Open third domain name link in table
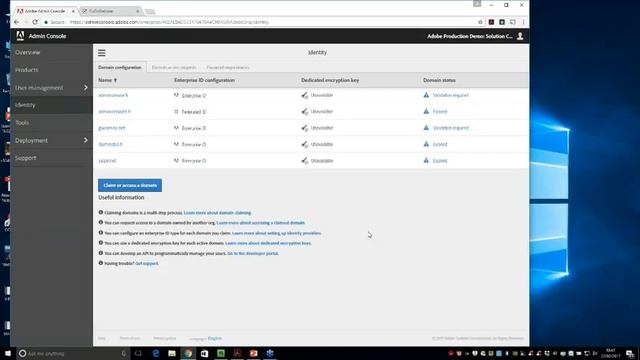The width and height of the screenshot is (640, 360). (x=111, y=128)
